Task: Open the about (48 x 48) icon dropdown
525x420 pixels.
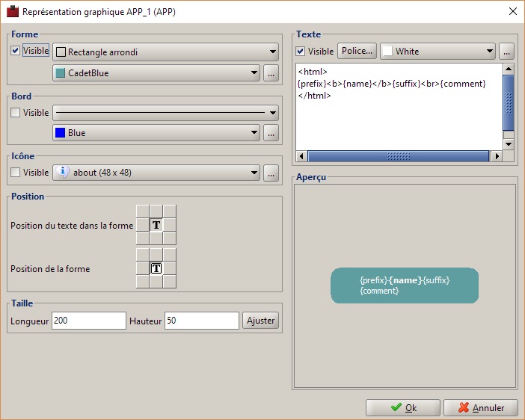Action: [x=156, y=173]
